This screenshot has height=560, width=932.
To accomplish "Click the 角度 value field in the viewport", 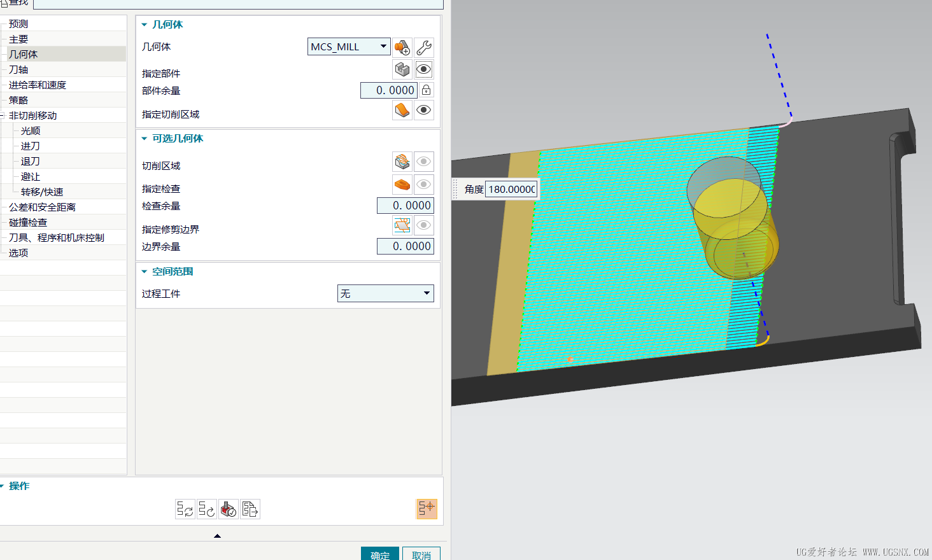I will point(511,189).
